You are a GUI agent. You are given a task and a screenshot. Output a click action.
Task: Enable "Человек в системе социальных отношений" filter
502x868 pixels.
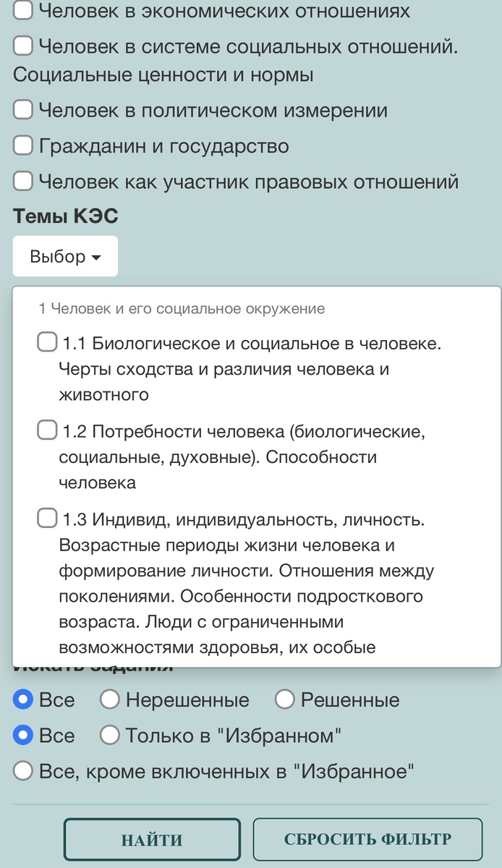point(22,45)
